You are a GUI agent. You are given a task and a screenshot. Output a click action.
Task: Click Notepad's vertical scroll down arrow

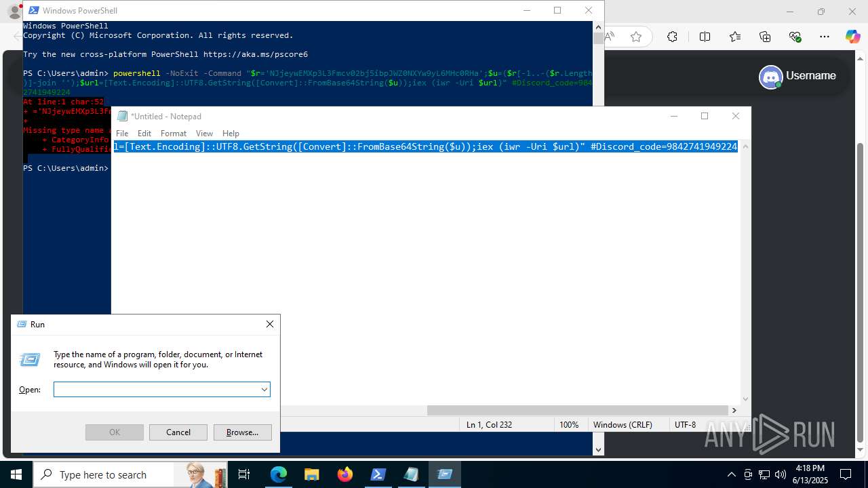point(746,399)
